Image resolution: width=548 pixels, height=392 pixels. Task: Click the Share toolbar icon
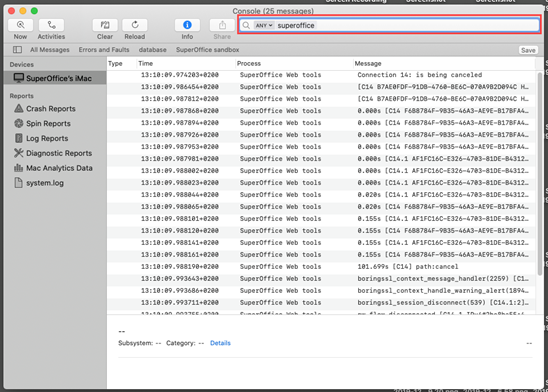222,25
